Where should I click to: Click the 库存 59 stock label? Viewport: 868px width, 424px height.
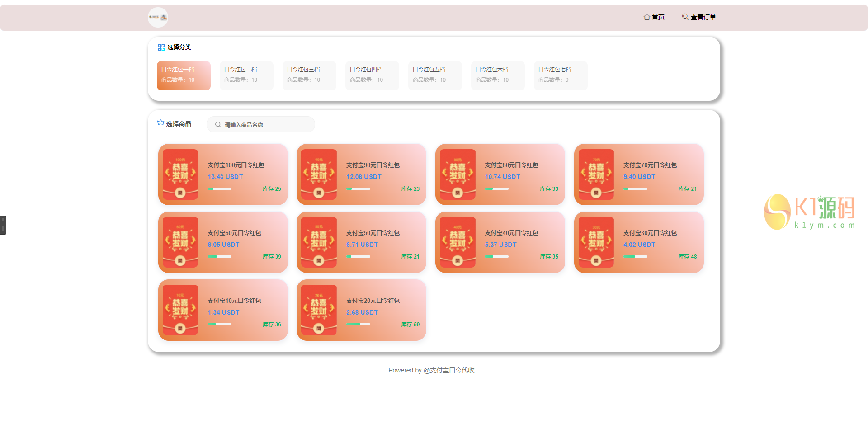coord(410,325)
